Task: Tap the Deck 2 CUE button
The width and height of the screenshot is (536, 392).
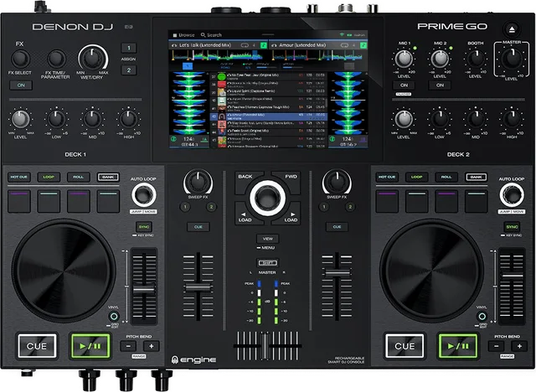Action: (x=405, y=346)
